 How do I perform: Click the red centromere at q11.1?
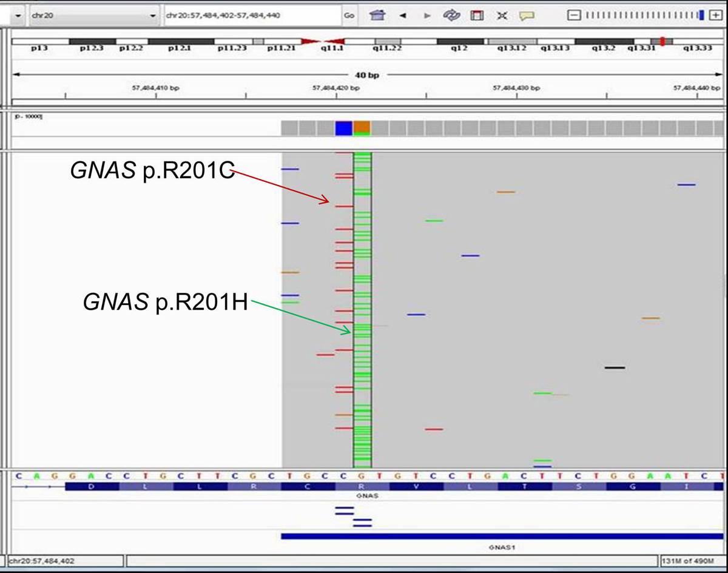click(323, 41)
